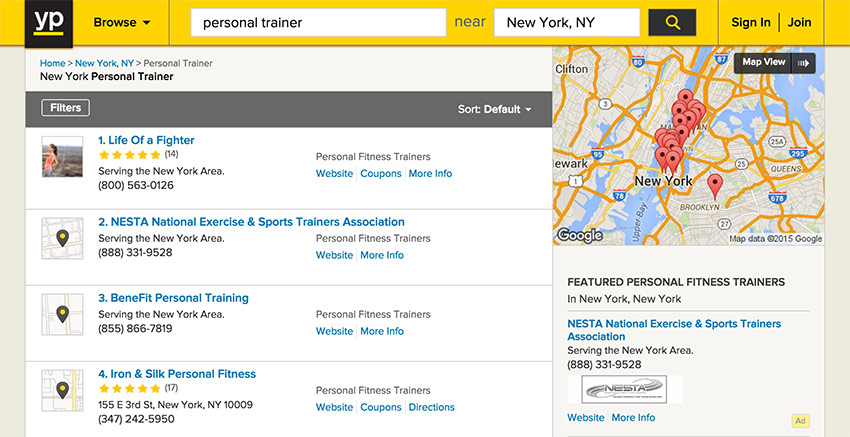Open 1. Life Of a Fighter listing
Image resolution: width=850 pixels, height=437 pixels.
146,140
